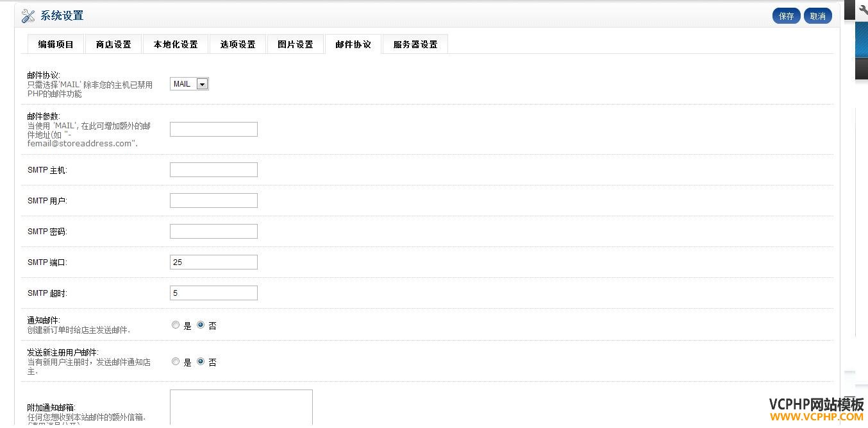This screenshot has width=868, height=428.
Task: Click the SMTP 超时 field showing 5
Action: tap(213, 293)
